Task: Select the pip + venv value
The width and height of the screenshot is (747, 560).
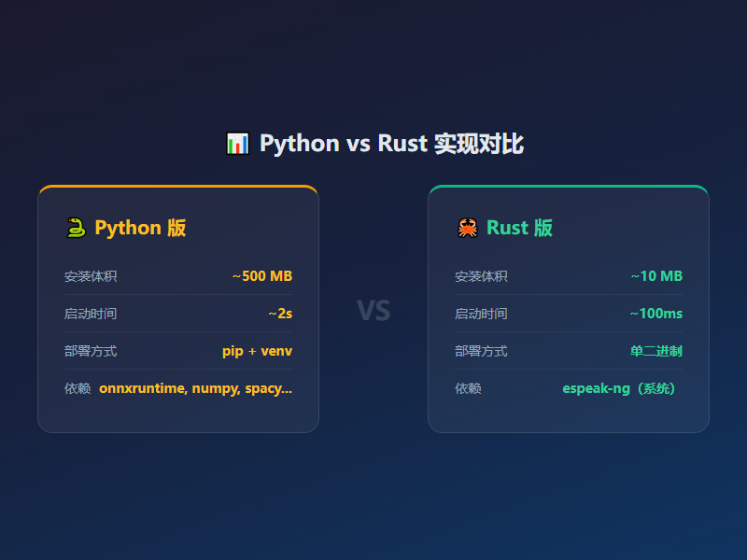Action: coord(257,351)
